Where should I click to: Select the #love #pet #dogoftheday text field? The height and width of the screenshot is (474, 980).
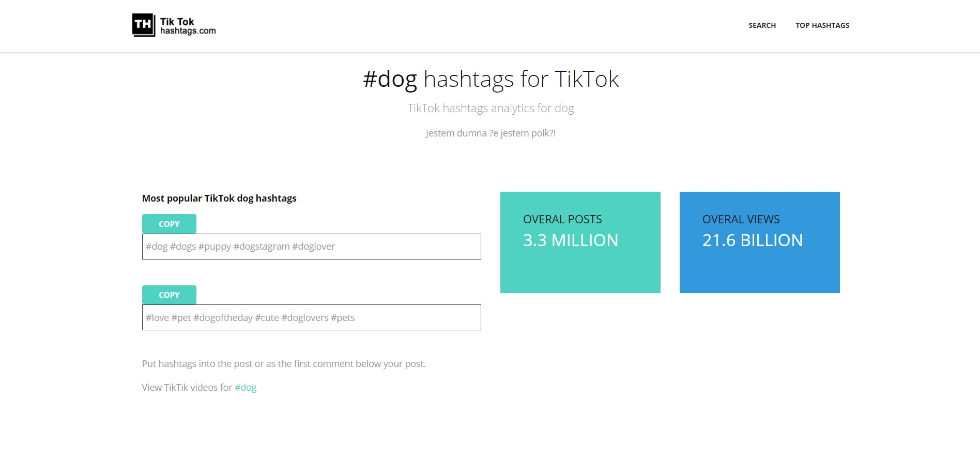(x=312, y=317)
